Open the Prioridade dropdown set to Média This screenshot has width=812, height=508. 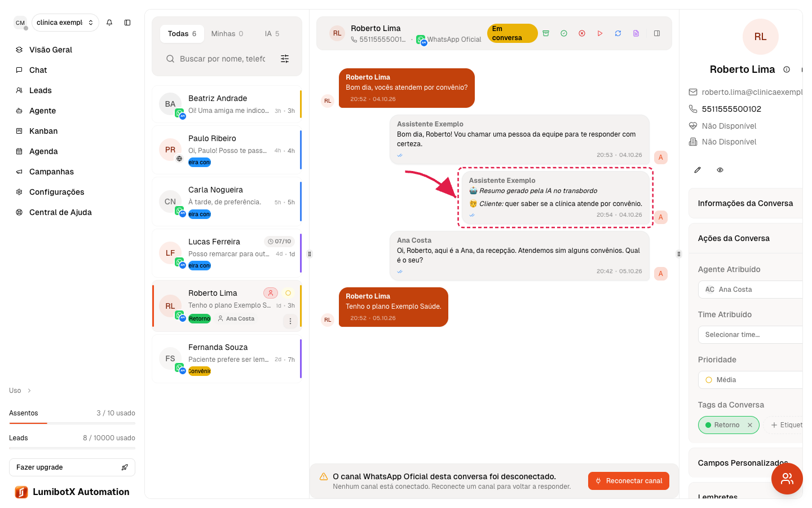(751, 380)
